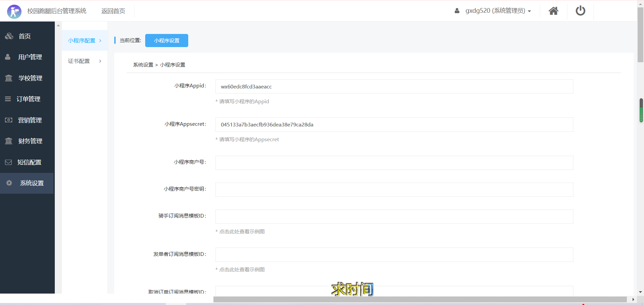The image size is (644, 305).
Task: Select 系统设置 in the sidebar
Action: [x=32, y=183]
